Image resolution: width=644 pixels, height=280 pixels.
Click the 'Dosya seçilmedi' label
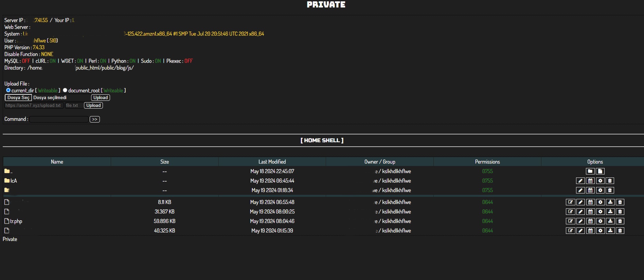pos(50,98)
